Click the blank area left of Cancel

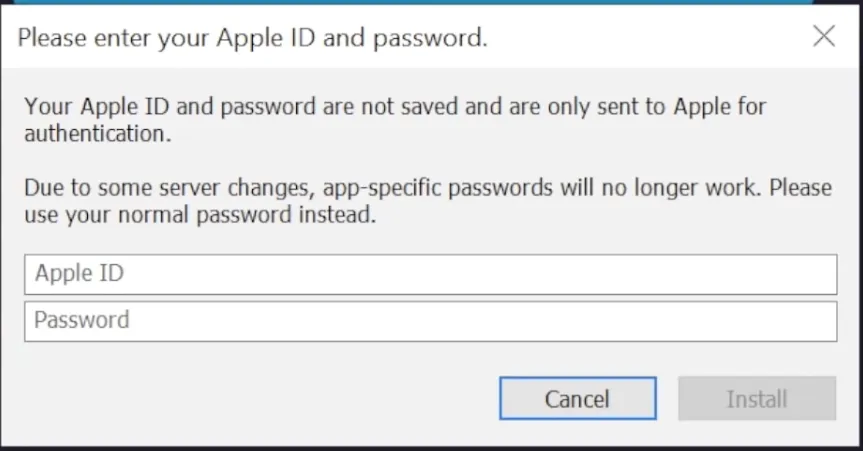pyautogui.click(x=260, y=399)
